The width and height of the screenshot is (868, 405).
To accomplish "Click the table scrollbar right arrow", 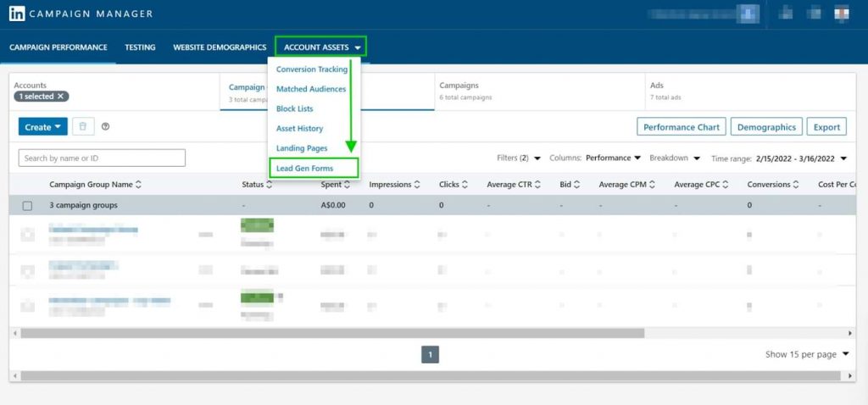I will point(851,334).
